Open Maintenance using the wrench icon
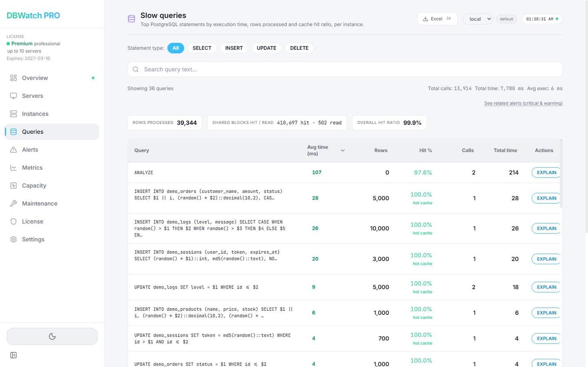 pyautogui.click(x=13, y=203)
